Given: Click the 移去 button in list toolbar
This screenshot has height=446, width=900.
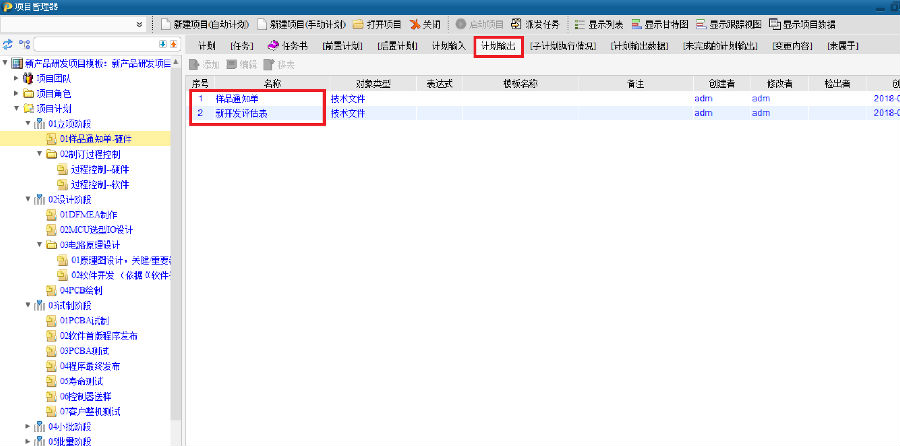Looking at the screenshot, I should (x=279, y=65).
